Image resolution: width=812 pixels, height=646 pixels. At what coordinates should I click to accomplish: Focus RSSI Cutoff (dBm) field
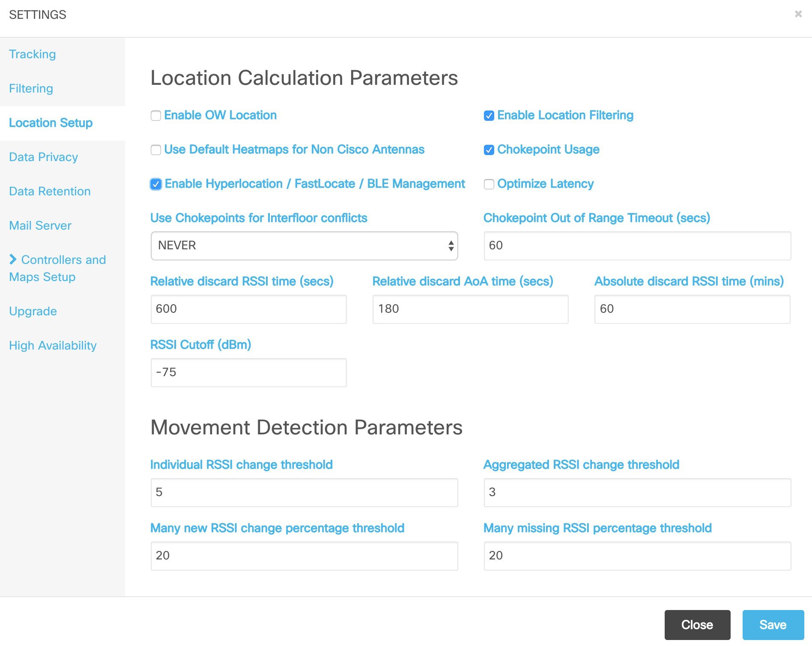(x=248, y=373)
